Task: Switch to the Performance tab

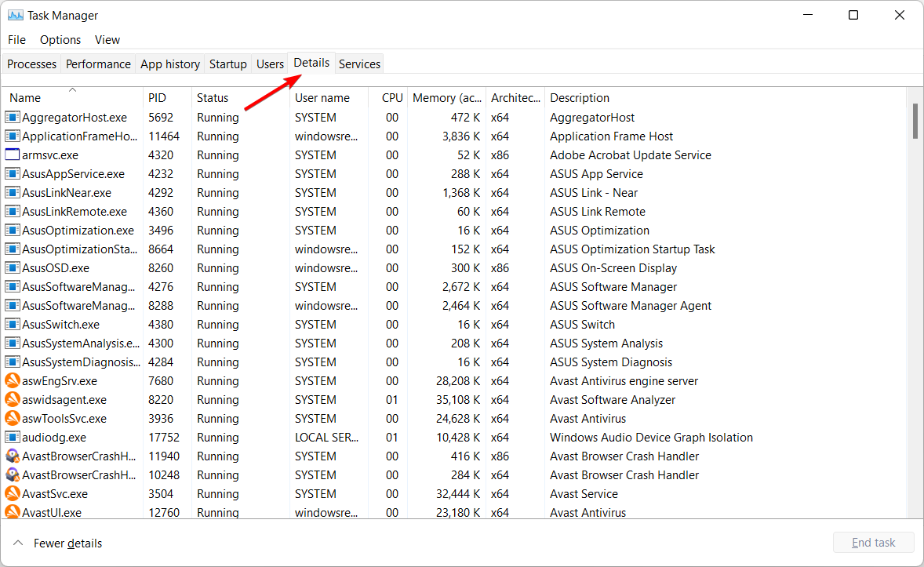Action: click(x=98, y=64)
